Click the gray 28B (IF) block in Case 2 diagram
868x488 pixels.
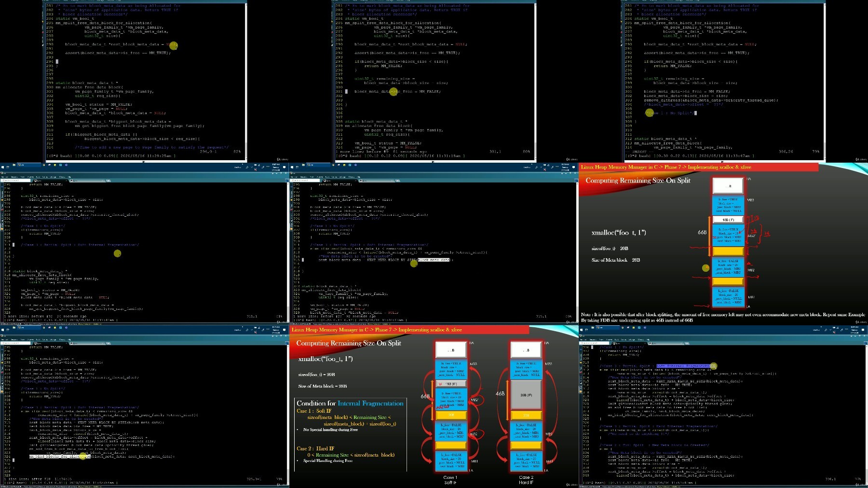pos(526,395)
